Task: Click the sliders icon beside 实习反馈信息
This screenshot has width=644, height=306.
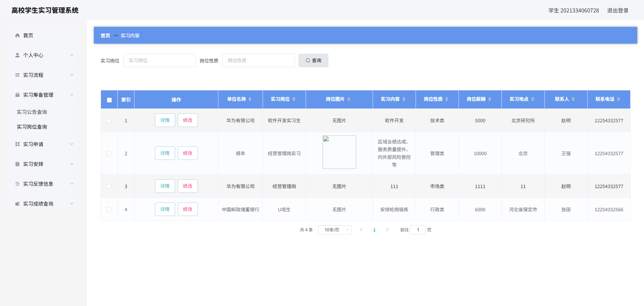Action: [x=17, y=184]
